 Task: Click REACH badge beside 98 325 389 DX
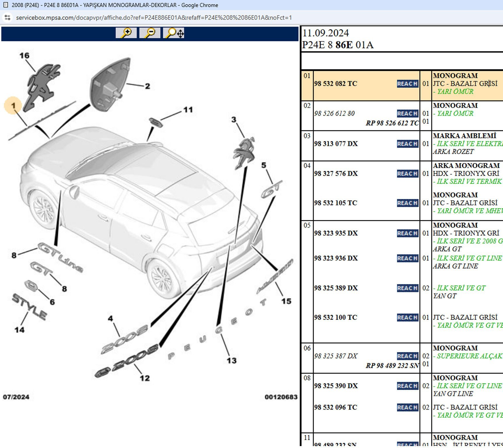(407, 288)
